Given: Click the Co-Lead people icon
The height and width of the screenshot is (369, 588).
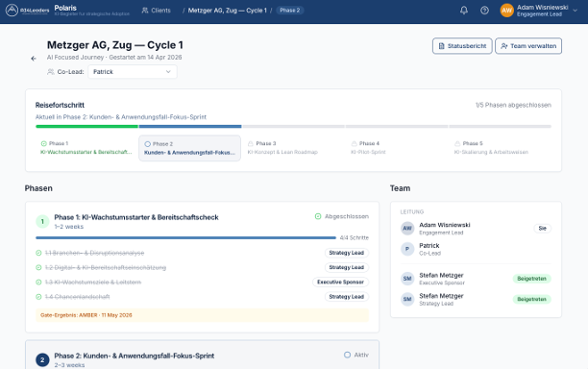Looking at the screenshot, I should click(x=51, y=72).
